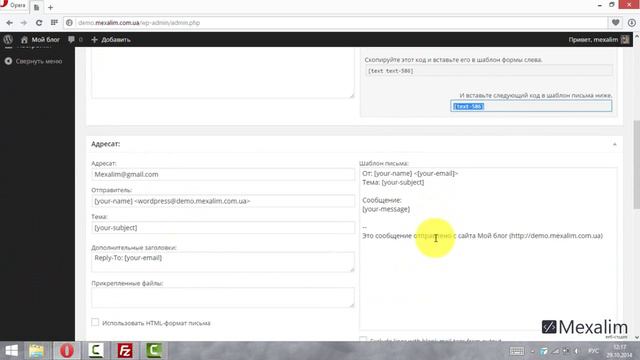Click the volume icon in system tray
640x360 pixels.
576,351
